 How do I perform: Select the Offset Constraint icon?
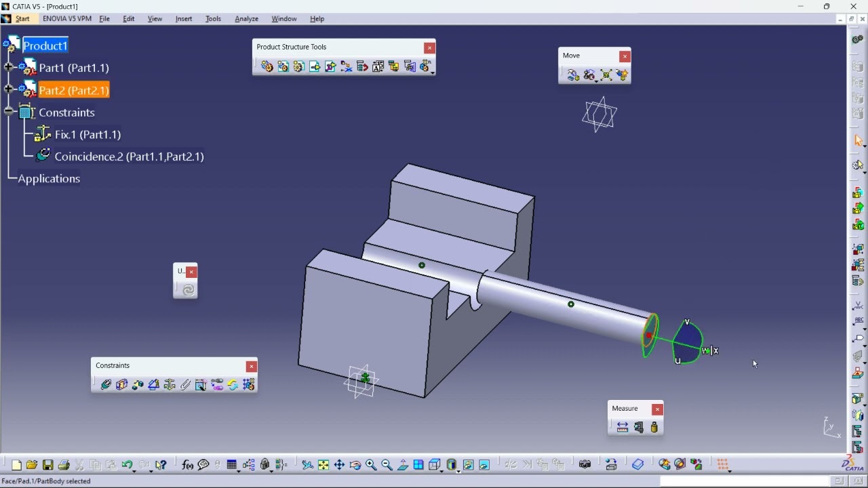point(138,385)
